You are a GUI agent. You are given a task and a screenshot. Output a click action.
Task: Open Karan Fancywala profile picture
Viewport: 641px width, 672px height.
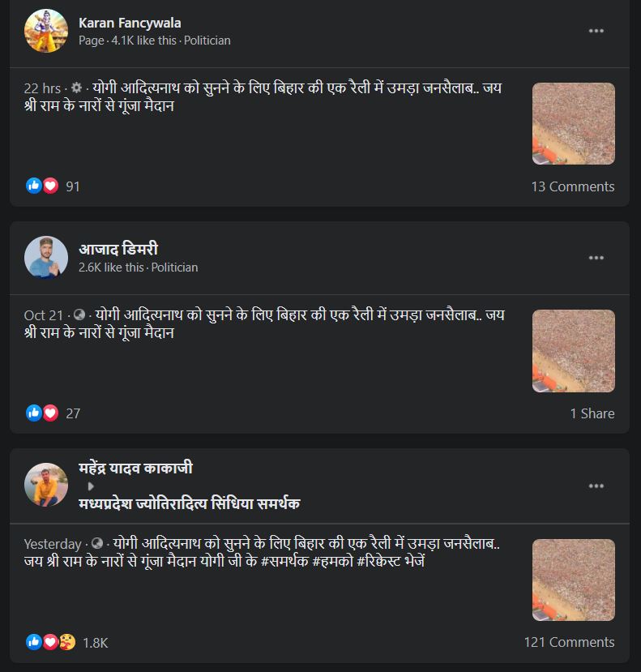pos(45,31)
